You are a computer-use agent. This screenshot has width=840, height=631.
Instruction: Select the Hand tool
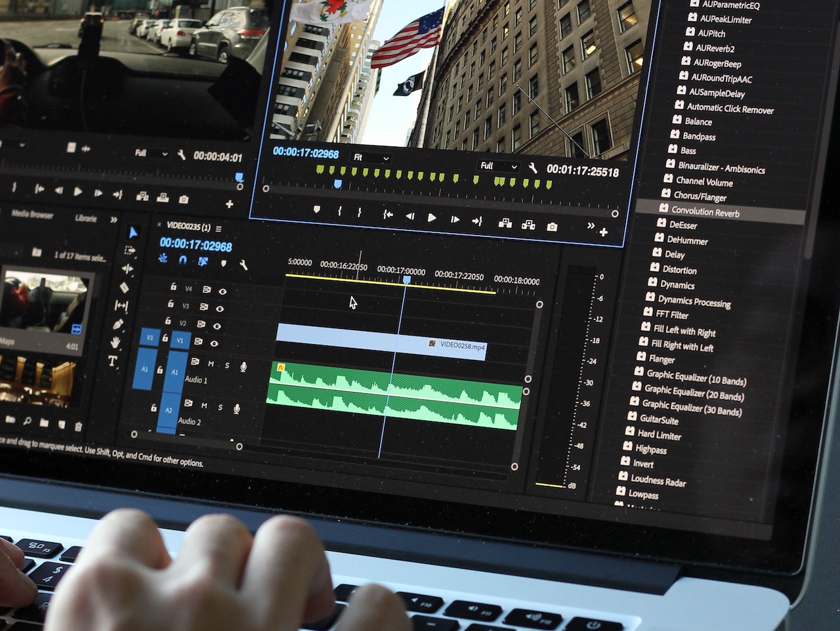click(115, 342)
